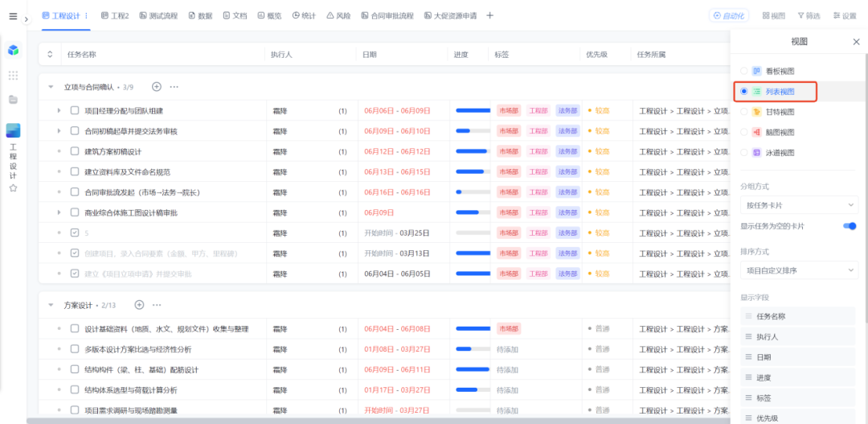868x424 pixels.
Task: Select the 甘特视图 radio option
Action: pos(744,112)
